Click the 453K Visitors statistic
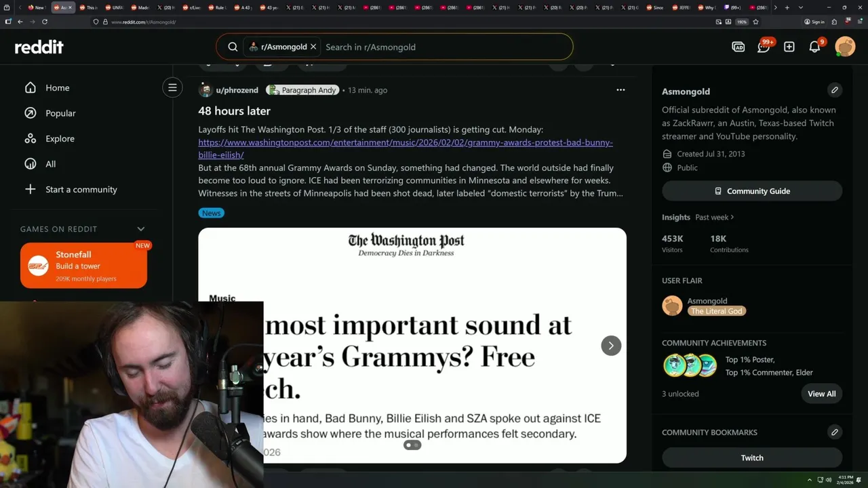Screen dimensions: 868x488 [673, 243]
